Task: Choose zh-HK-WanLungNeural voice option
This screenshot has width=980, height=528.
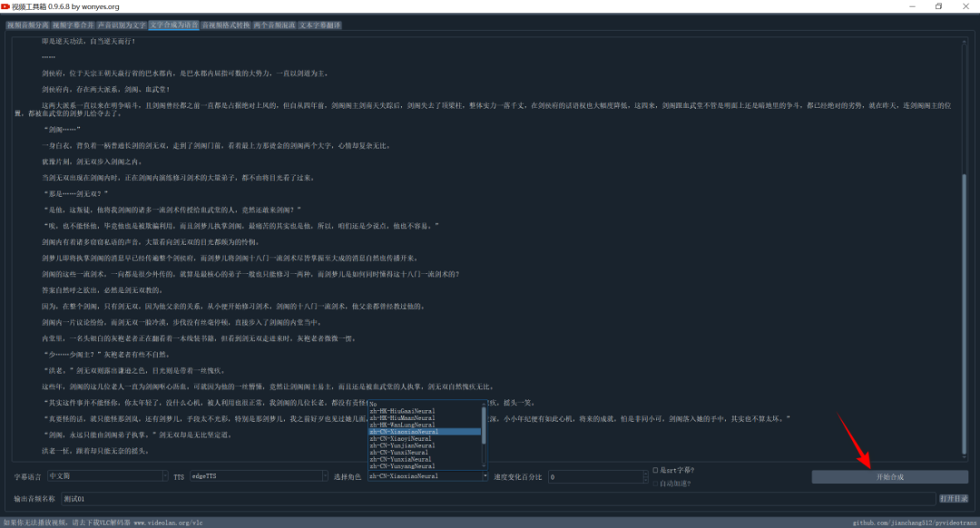Action: click(x=425, y=425)
